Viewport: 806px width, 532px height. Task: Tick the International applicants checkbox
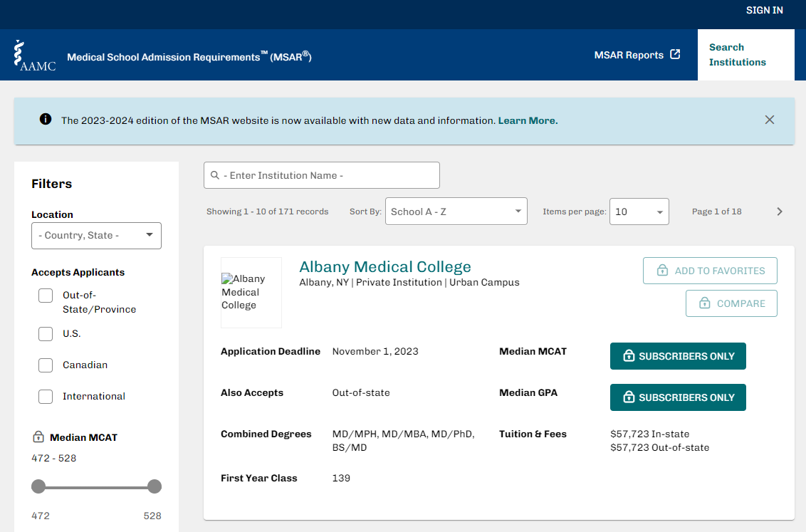click(x=46, y=397)
